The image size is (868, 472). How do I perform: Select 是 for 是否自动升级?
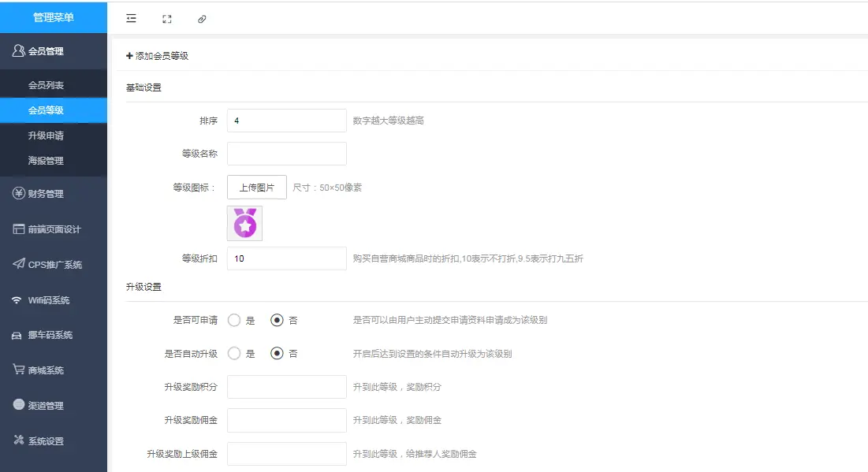234,354
